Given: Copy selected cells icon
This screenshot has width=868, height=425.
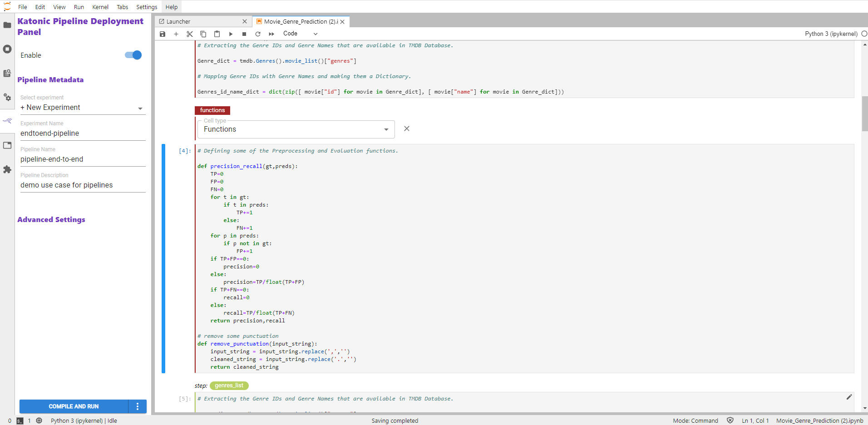Looking at the screenshot, I should click(203, 34).
